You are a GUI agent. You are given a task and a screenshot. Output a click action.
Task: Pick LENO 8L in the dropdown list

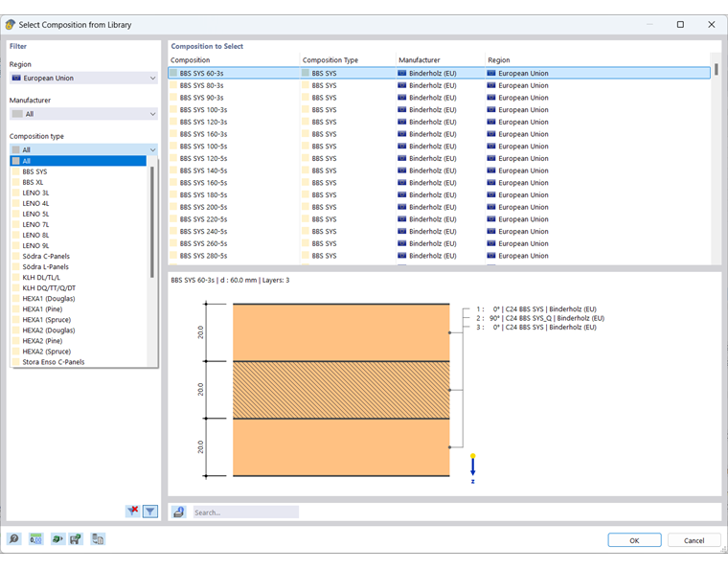point(78,236)
